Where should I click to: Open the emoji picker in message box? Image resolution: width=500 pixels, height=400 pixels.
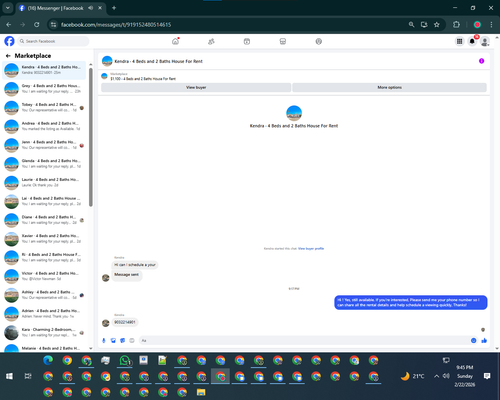point(473,340)
